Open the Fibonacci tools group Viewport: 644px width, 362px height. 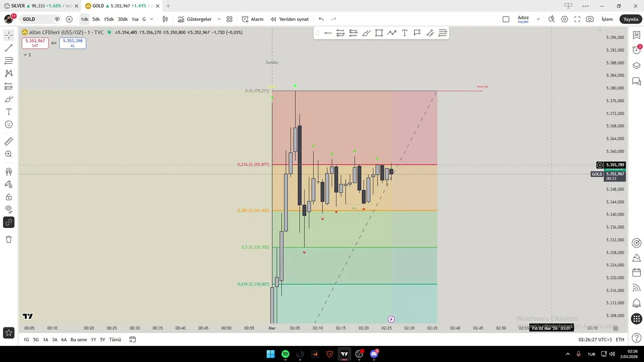9,61
